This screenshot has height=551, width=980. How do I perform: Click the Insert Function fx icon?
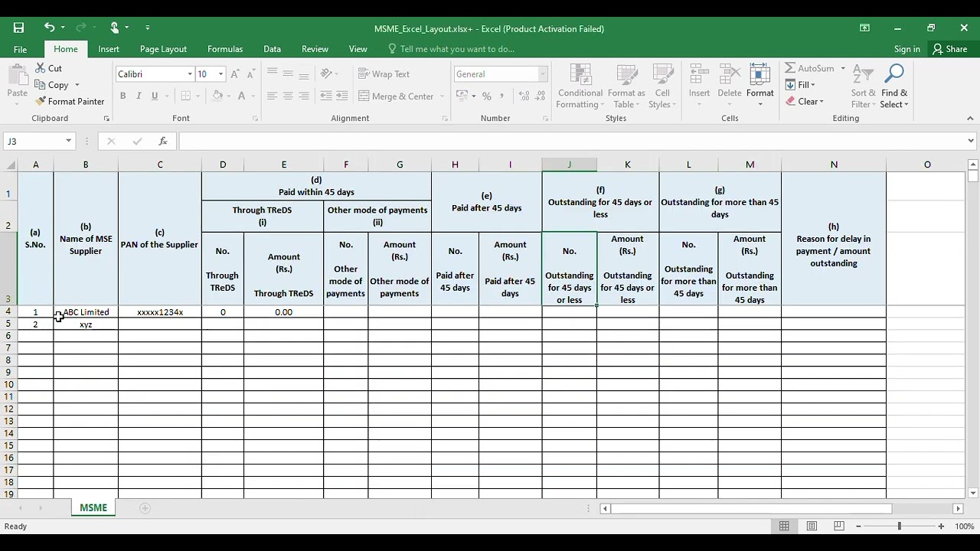tap(162, 141)
